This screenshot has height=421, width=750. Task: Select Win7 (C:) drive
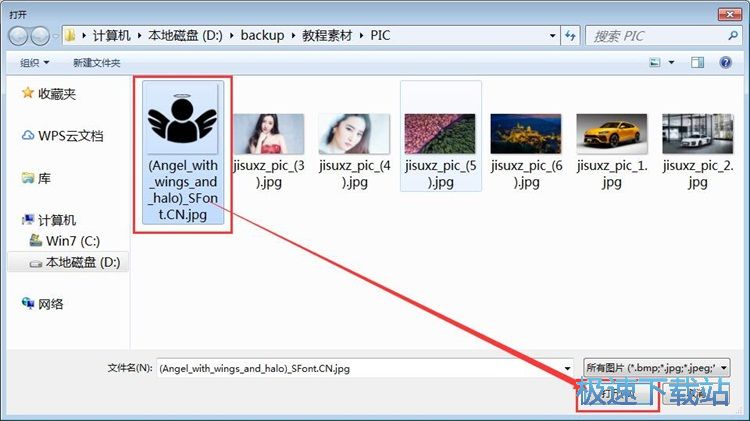(x=73, y=241)
